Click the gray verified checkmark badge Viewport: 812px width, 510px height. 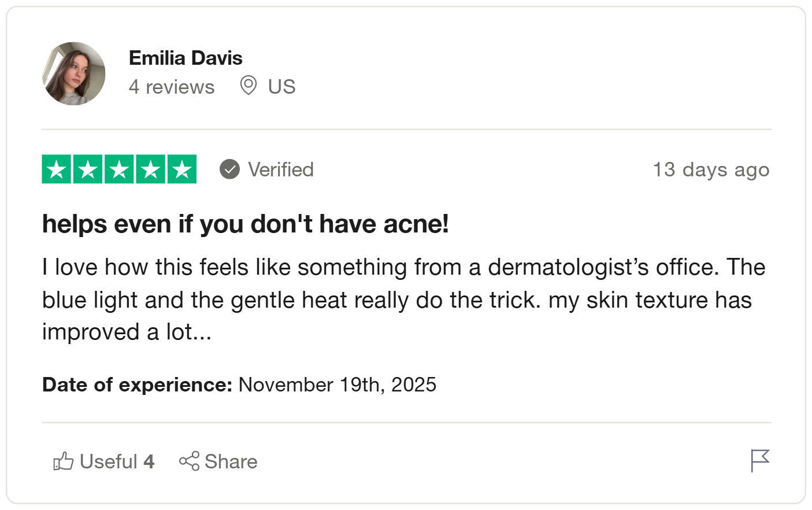(x=229, y=169)
